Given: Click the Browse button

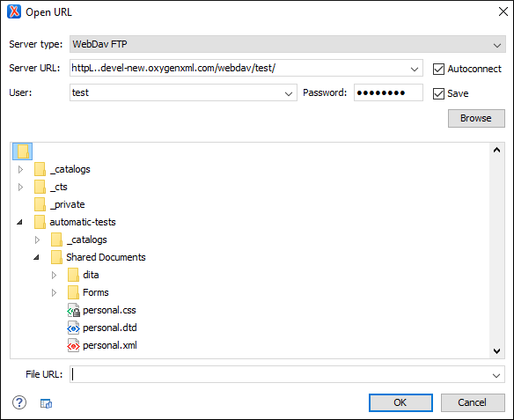Looking at the screenshot, I should [x=476, y=118].
